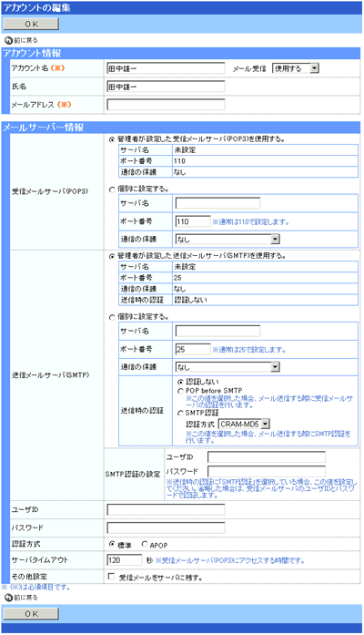
Task: Open the POP3 通信の保護 dropdown
Action: (227, 240)
